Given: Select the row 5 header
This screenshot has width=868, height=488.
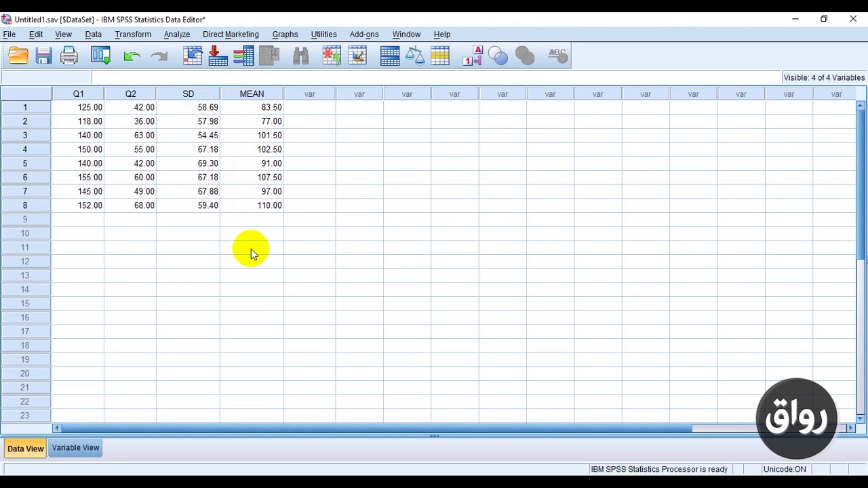Looking at the screenshot, I should [x=26, y=163].
